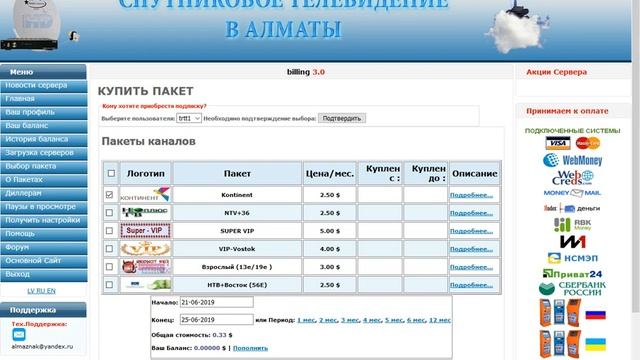Click the Конец date field
The height and width of the screenshot is (360, 640).
pos(216,320)
